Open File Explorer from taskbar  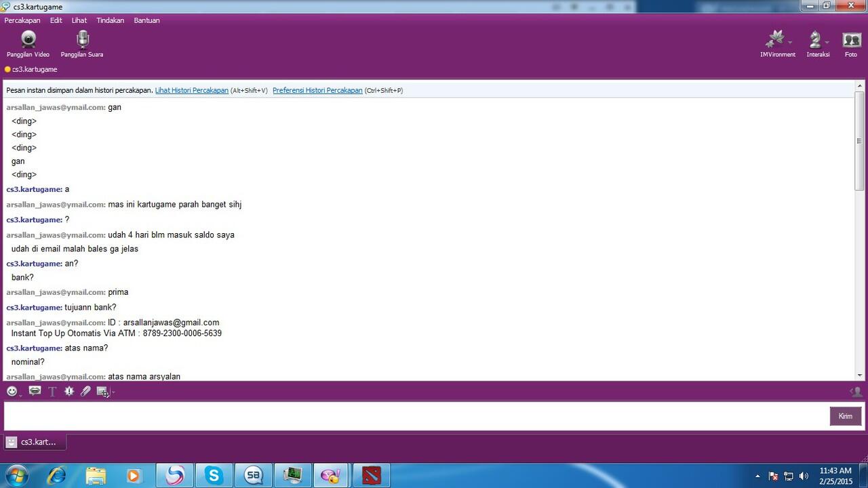coord(96,475)
